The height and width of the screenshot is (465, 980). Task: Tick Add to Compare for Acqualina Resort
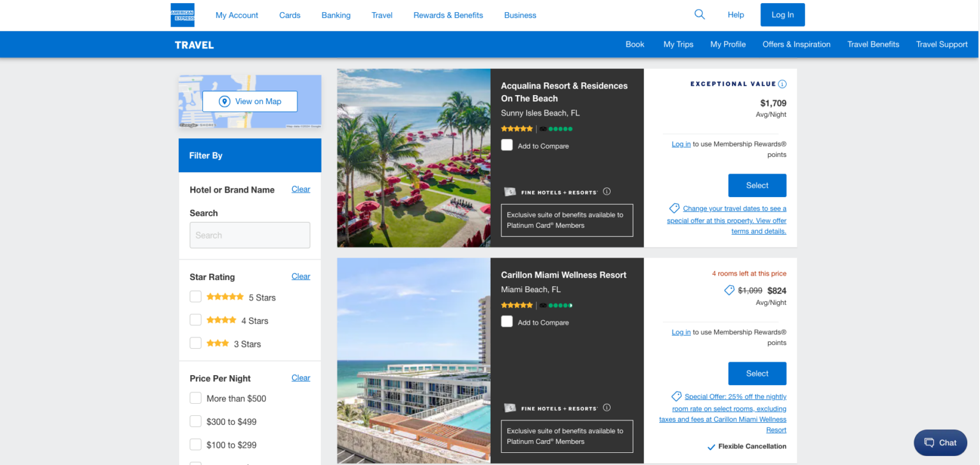507,145
